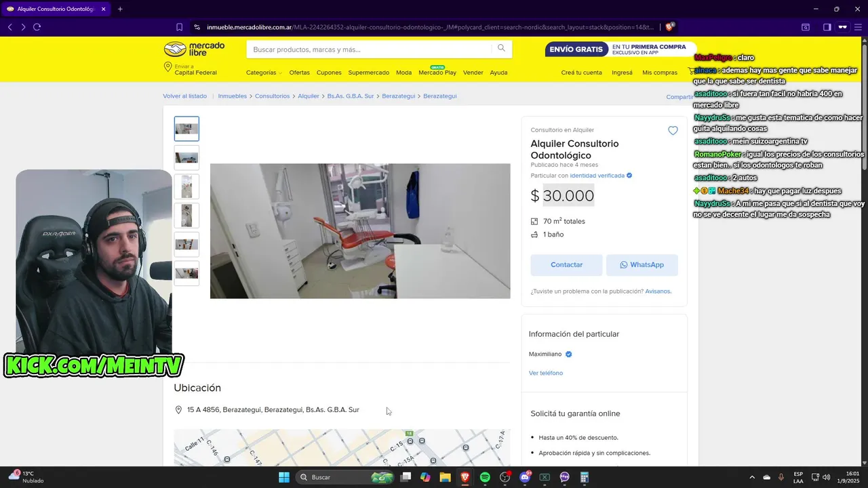The image size is (868, 488).
Task: Open File Explorer from the taskbar
Action: (x=445, y=477)
